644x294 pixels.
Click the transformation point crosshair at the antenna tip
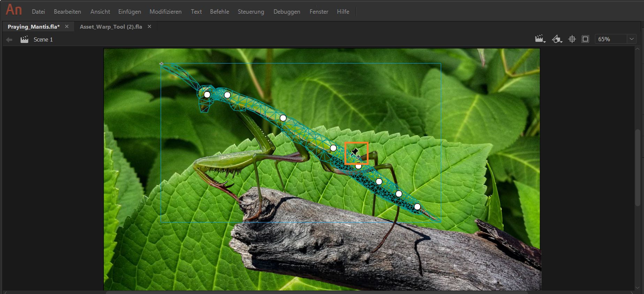click(x=161, y=64)
